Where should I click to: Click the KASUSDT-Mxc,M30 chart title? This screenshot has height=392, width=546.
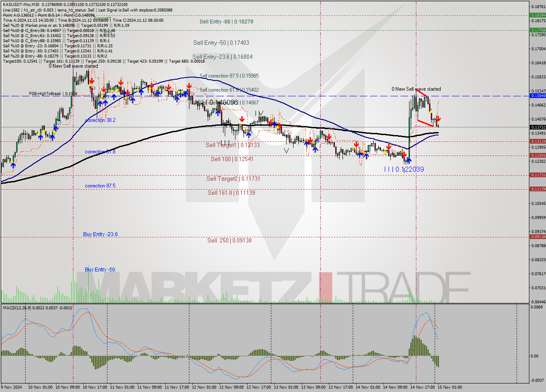20,4
